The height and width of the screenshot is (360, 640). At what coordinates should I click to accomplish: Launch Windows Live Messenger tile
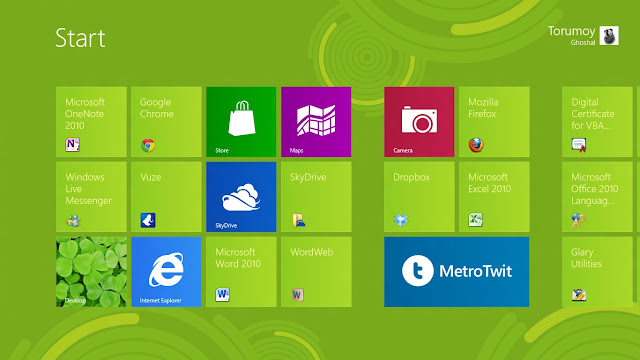91,197
